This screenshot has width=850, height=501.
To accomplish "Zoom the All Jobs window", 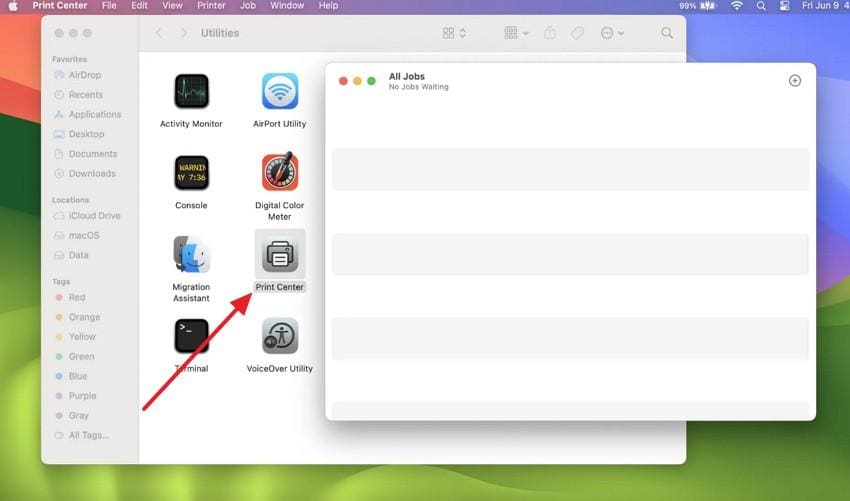I will click(x=371, y=81).
